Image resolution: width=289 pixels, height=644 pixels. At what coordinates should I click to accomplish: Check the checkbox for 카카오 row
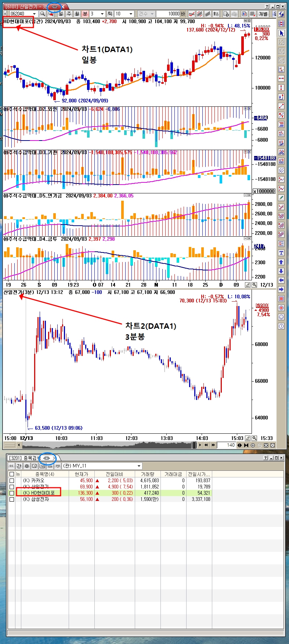12,480
